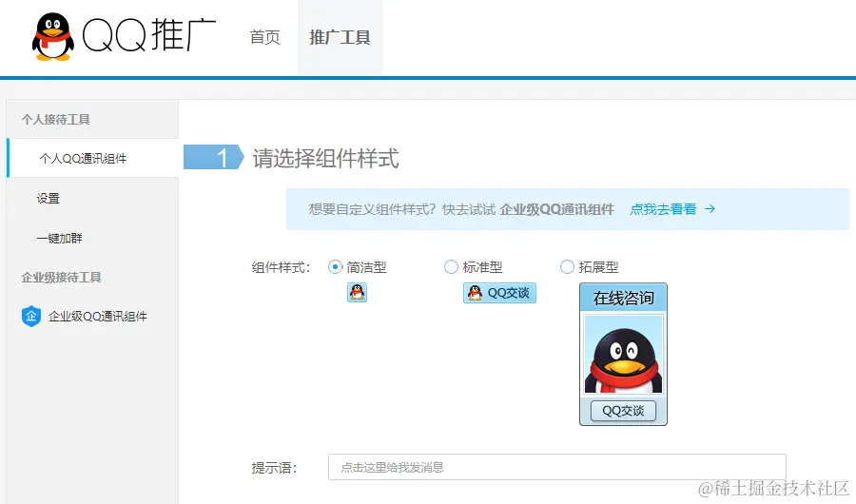This screenshot has height=504, width=856.
Task: Click the 企业级接待工具 section header
Action: pyautogui.click(x=61, y=278)
